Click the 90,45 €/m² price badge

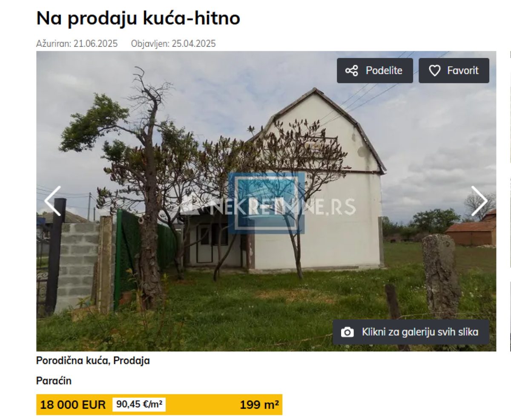coord(139,405)
